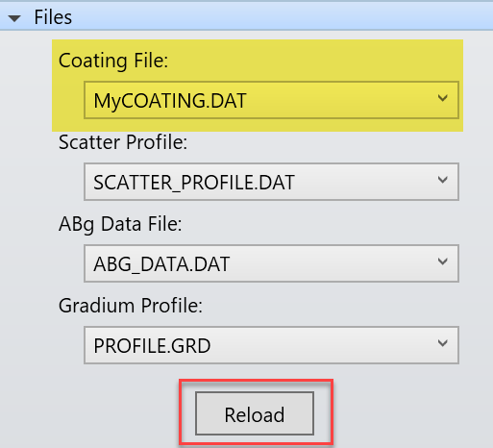The height and width of the screenshot is (448, 493).
Task: Click yellow highlighted area below MyCOATING.DAT box
Action: tap(257, 125)
